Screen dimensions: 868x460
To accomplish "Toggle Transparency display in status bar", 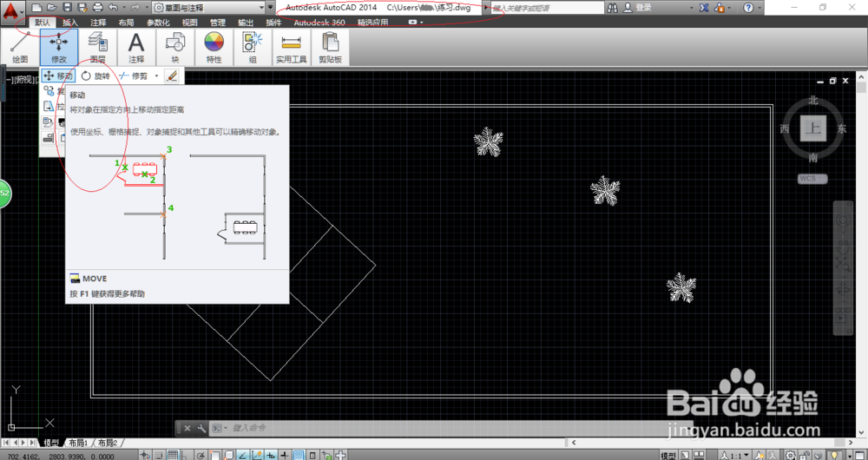I will pos(299,455).
